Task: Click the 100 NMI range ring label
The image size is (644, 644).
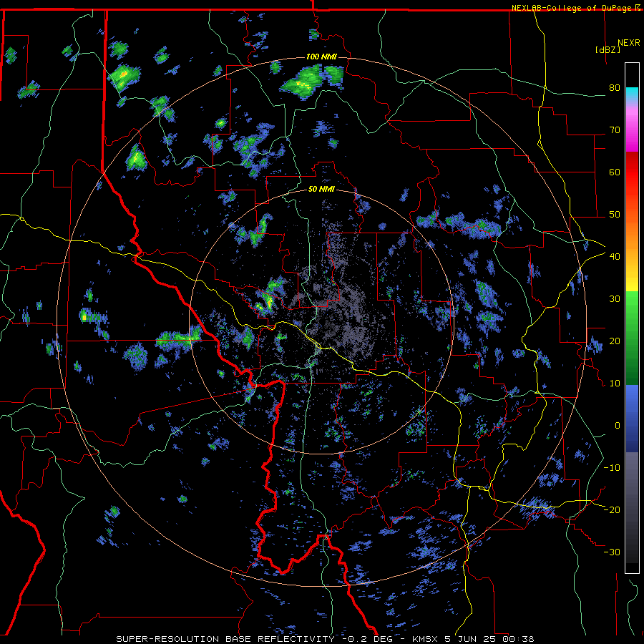Action: pos(321,57)
